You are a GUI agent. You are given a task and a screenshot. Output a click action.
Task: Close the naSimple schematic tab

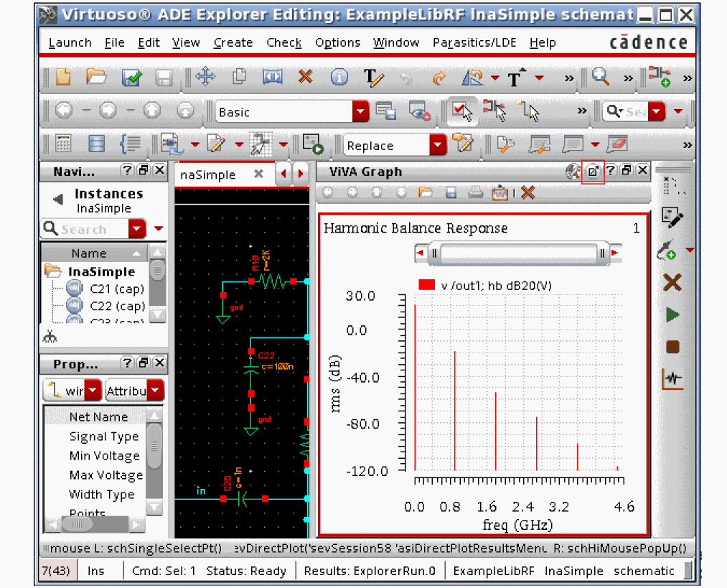(x=259, y=174)
